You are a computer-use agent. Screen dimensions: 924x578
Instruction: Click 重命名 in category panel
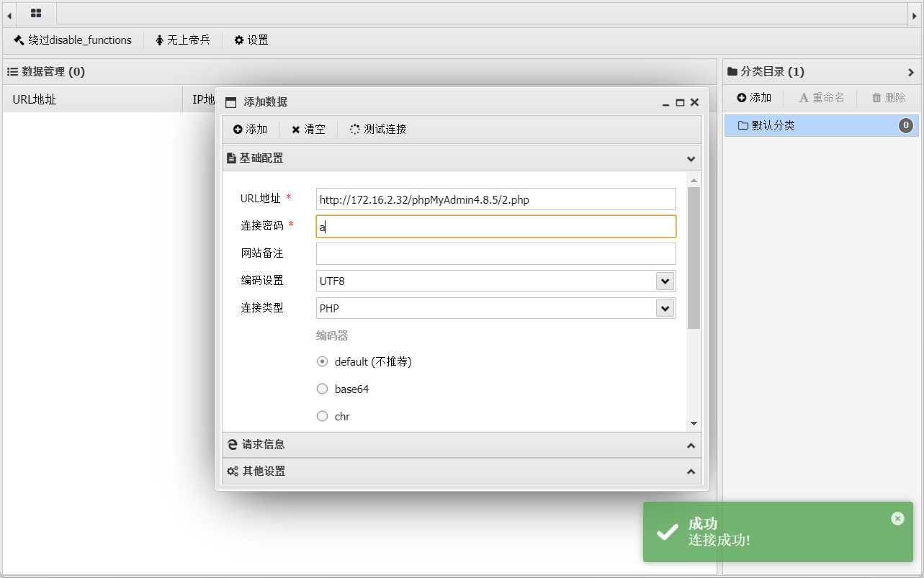(822, 98)
